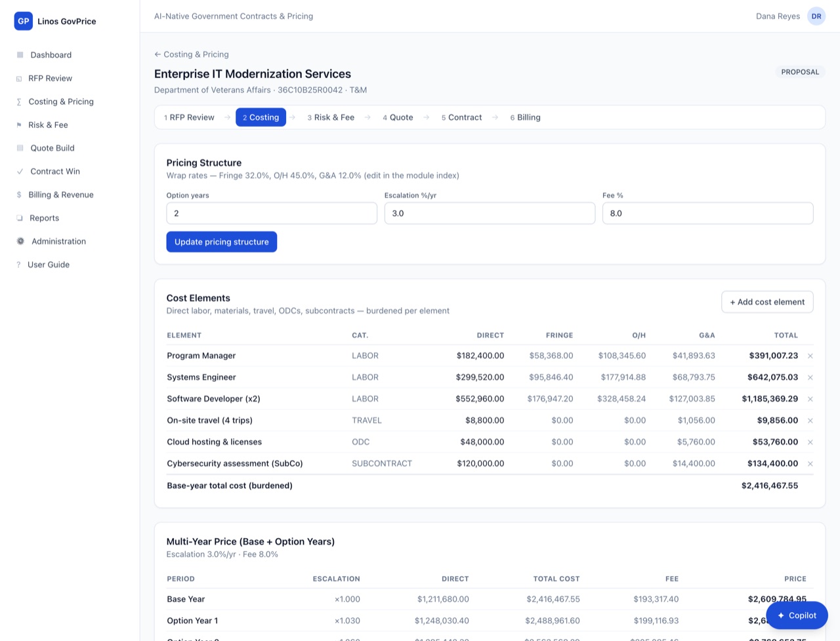Screen dimensions: 840x641
Task: Select step 5 Contract tab
Action: pos(461,117)
